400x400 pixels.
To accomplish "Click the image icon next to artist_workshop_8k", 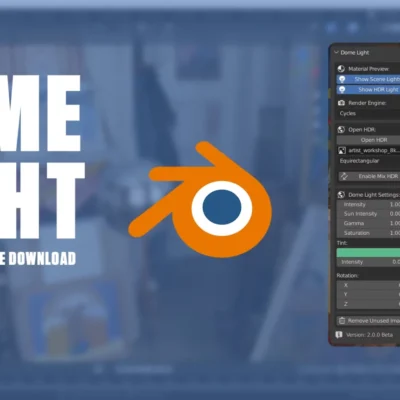I will [x=342, y=151].
